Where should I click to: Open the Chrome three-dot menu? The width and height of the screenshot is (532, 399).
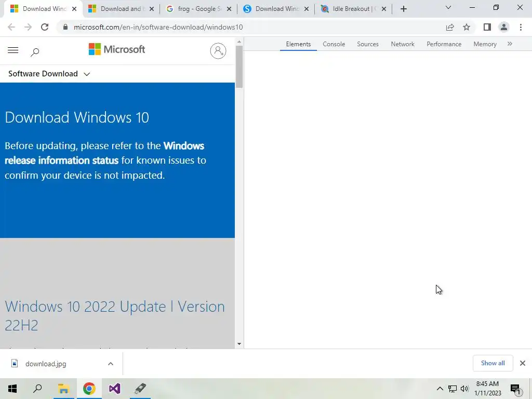click(x=521, y=27)
